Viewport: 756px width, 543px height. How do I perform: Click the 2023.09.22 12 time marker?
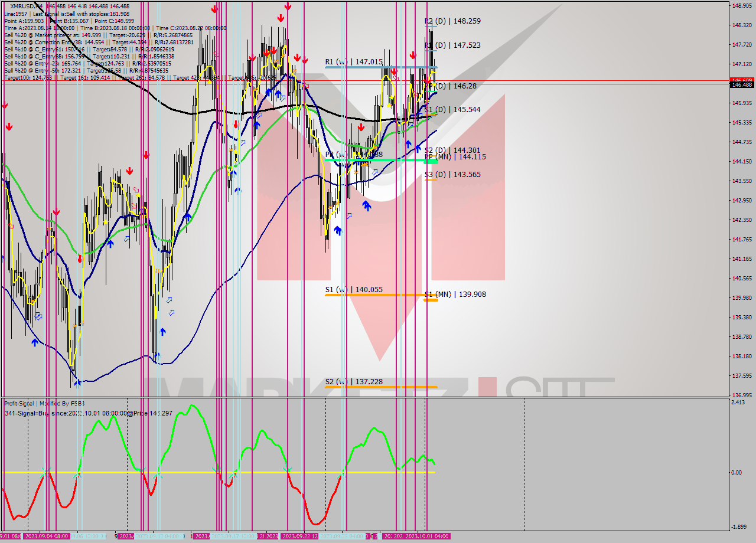[x=301, y=536]
